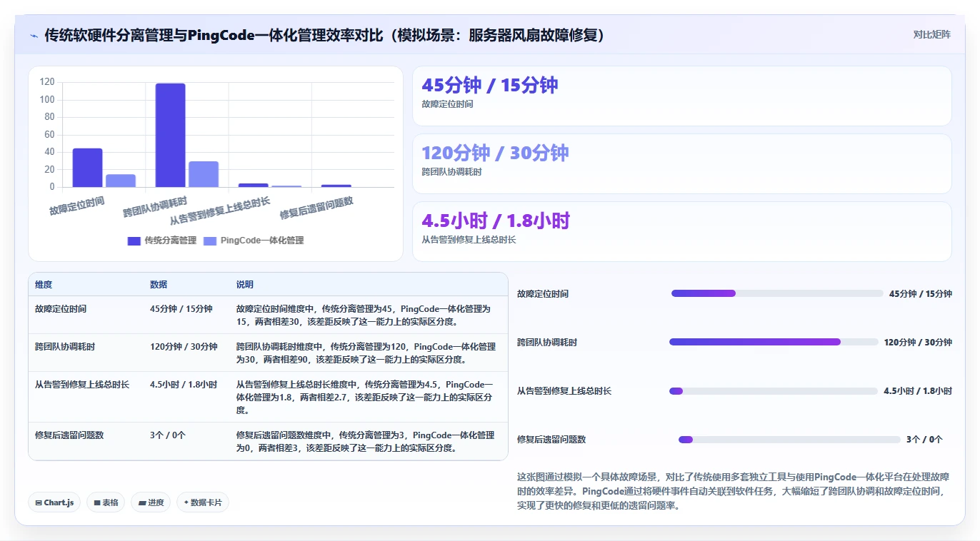The width and height of the screenshot is (980, 541).
Task: Click the 修复后遗留问题数 progress bar
Action: pos(789,439)
